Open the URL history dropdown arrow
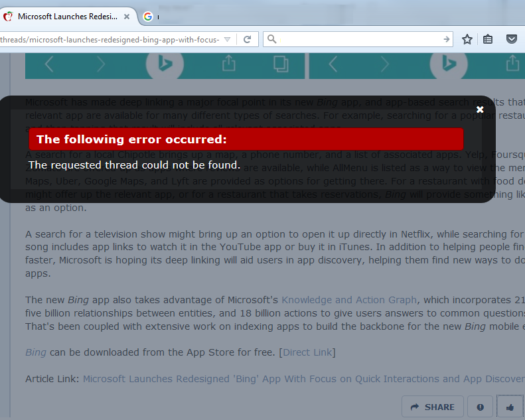This screenshot has height=420, width=525. coord(228,40)
